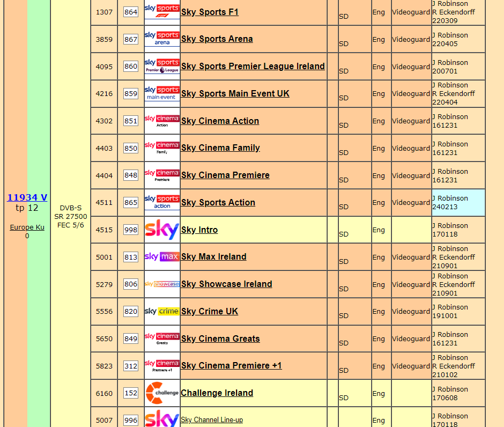The height and width of the screenshot is (427, 504).
Task: Click the Sky Sports Arena logo
Action: pos(162,39)
